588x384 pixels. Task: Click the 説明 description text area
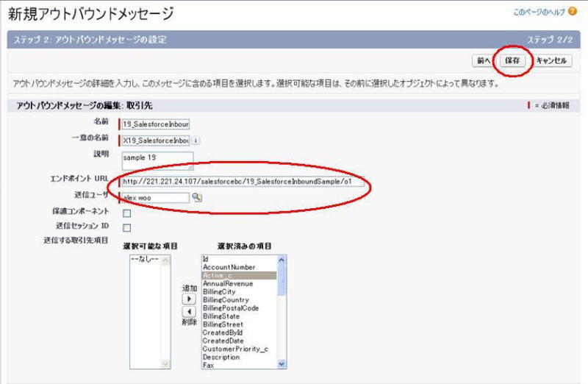tap(157, 160)
